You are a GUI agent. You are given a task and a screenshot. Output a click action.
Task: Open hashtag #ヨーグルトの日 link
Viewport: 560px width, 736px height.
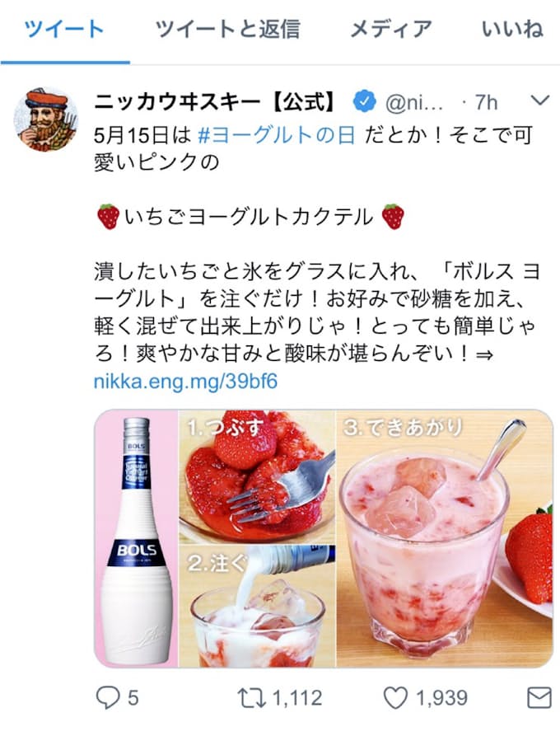[x=276, y=136]
